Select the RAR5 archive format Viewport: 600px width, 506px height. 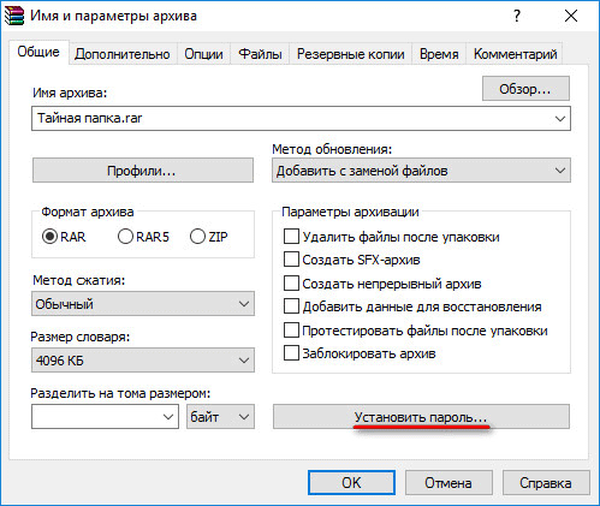click(126, 237)
